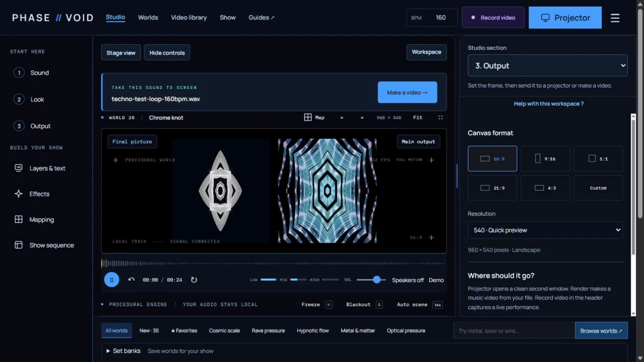Switch to the Worlds nav tab
The width and height of the screenshot is (644, 362).
[x=148, y=17]
